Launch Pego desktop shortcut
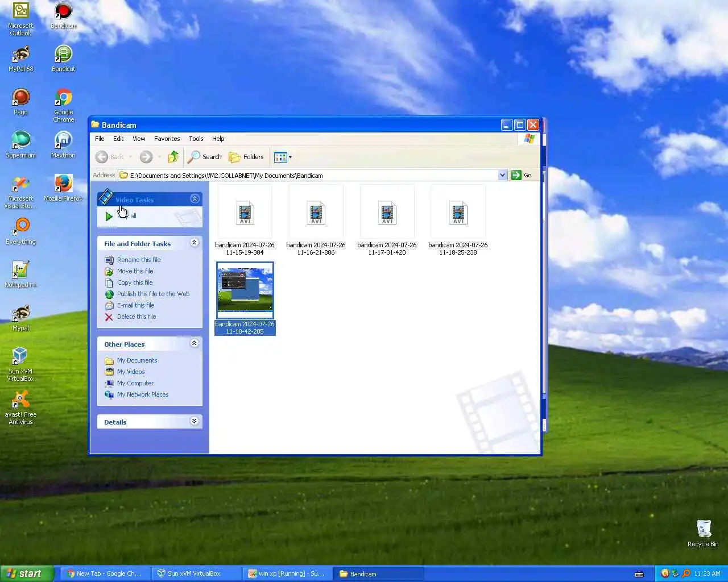Viewport: 728px width, 582px height. (20, 102)
